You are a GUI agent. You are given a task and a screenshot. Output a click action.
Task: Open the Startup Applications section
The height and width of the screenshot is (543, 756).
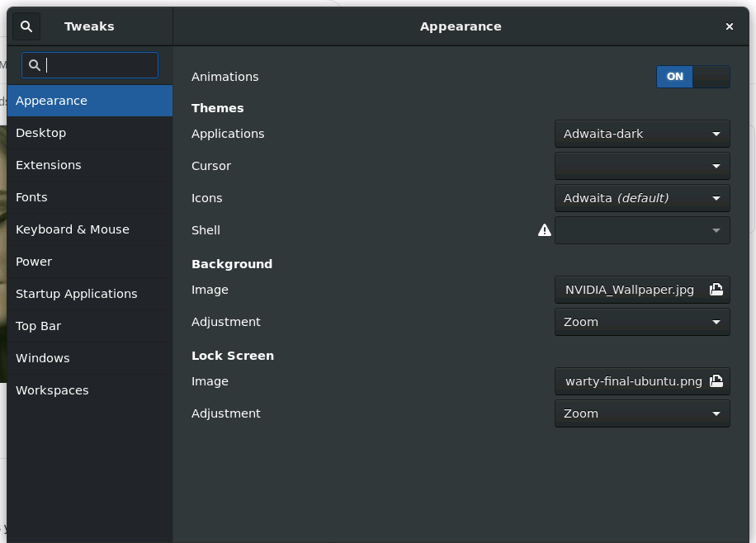click(x=77, y=293)
